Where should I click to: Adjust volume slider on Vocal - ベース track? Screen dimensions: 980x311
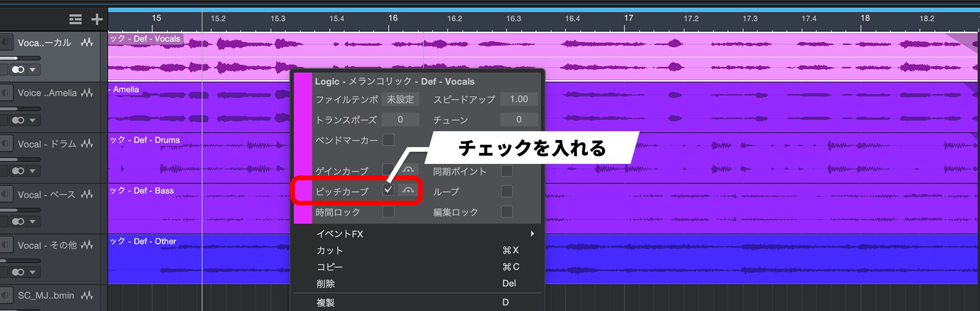[x=20, y=210]
